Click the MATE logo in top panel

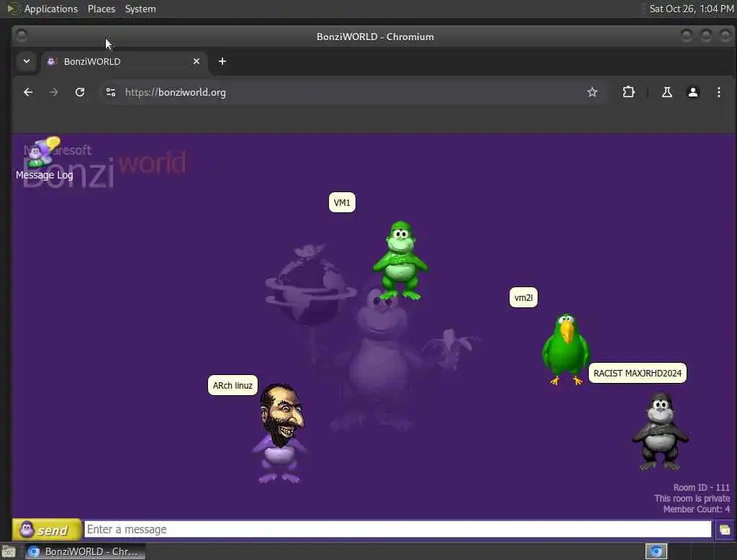point(13,9)
